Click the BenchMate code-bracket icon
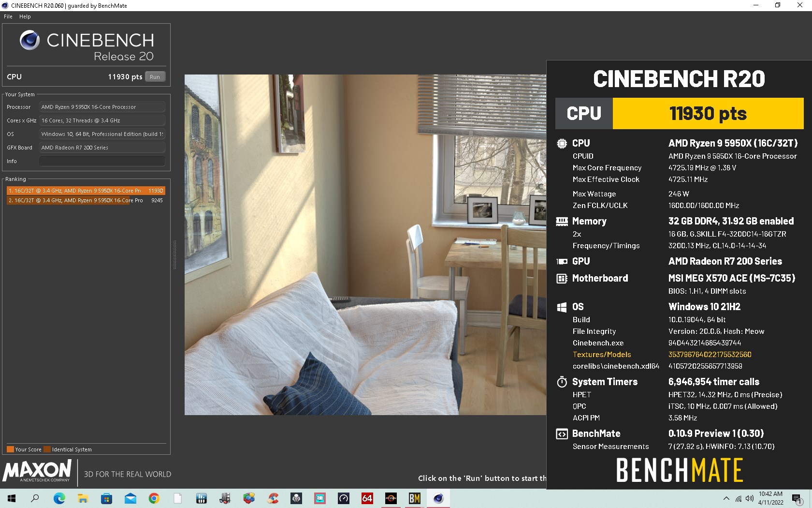 coord(562,434)
